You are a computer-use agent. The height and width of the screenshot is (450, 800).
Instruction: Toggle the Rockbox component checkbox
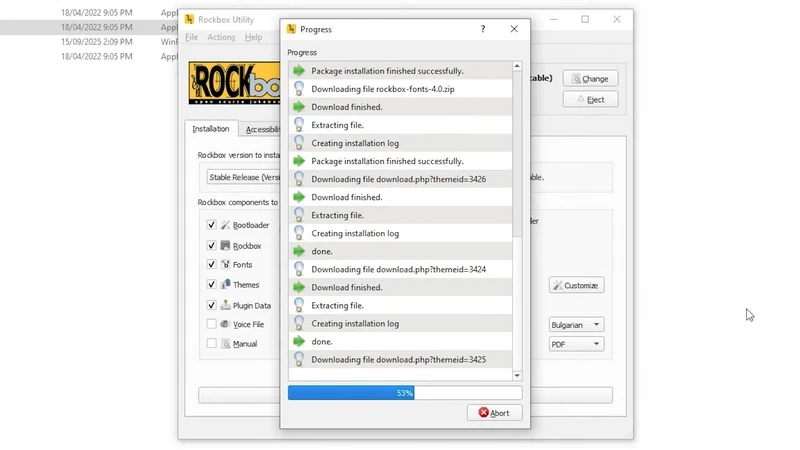coord(211,246)
